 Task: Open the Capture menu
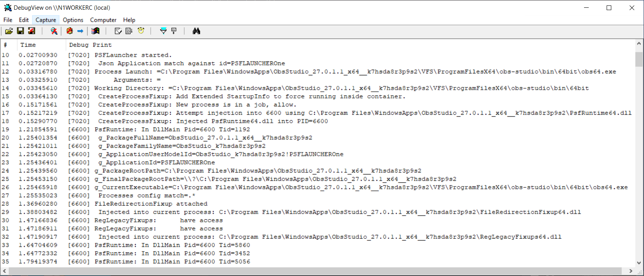(x=46, y=20)
